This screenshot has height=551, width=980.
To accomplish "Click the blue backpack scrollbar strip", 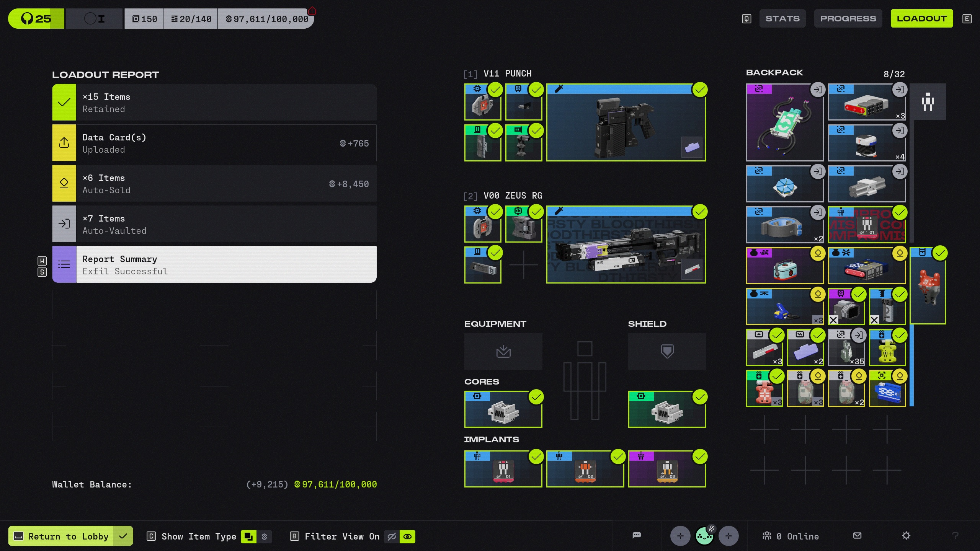I will tap(911, 365).
